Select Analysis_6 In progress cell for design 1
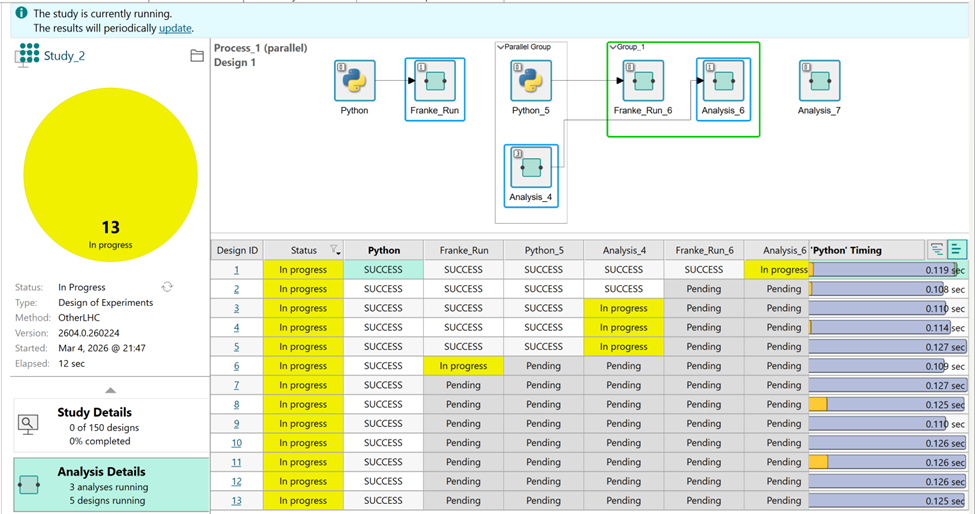Screen dimensions: 975x514 (x=777, y=270)
